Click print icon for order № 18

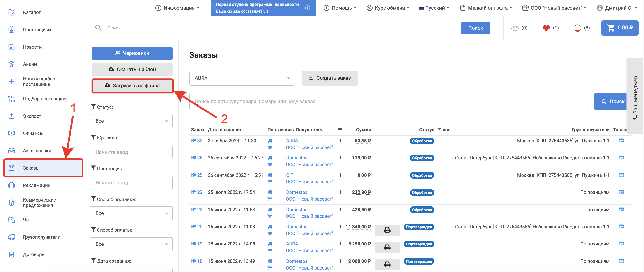(x=387, y=264)
